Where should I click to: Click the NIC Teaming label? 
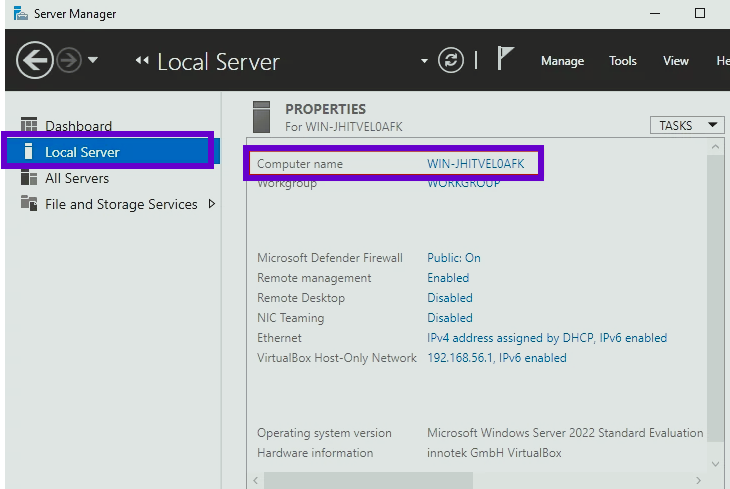coord(291,318)
